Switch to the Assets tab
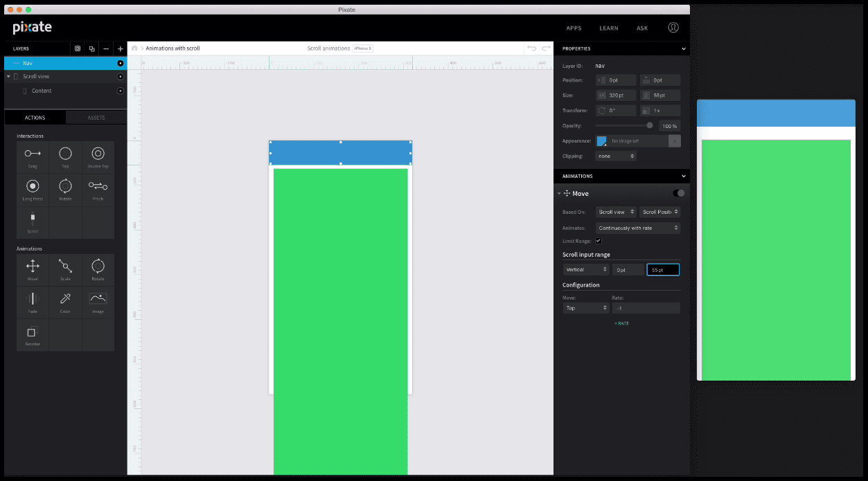868x481 pixels. pyautogui.click(x=96, y=118)
